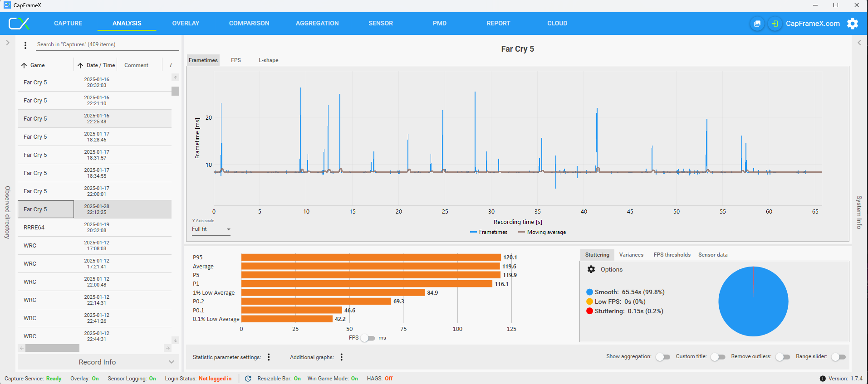The height and width of the screenshot is (384, 868).
Task: Switch to the COMPARISON tab
Action: [249, 23]
